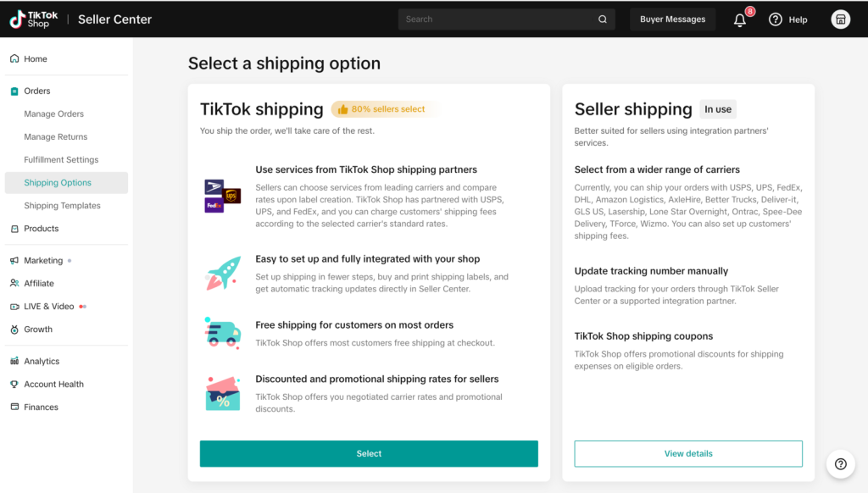
Task: Open the Affiliate icon in sidebar
Action: click(x=14, y=283)
